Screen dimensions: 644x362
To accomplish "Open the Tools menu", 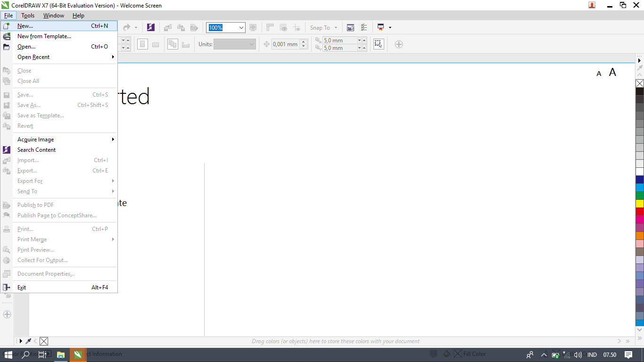I will pos(28,16).
